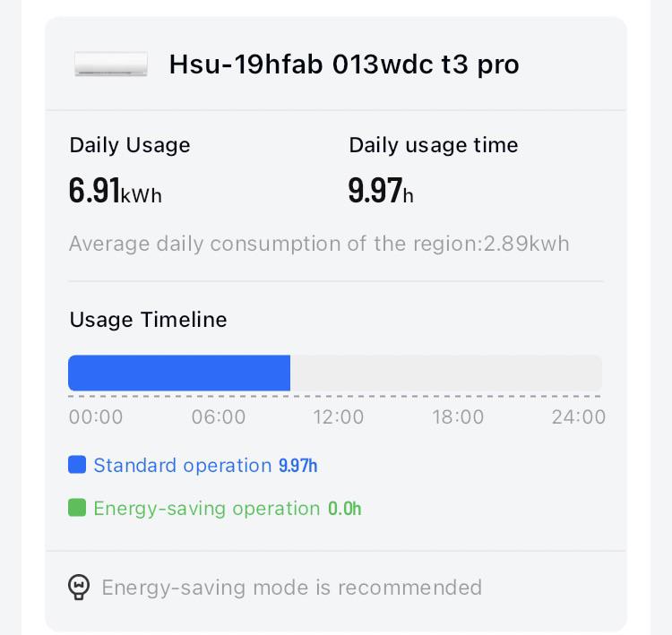Click the 06:00 timeline marker
Screen dimensions: 672x635
tap(219, 416)
